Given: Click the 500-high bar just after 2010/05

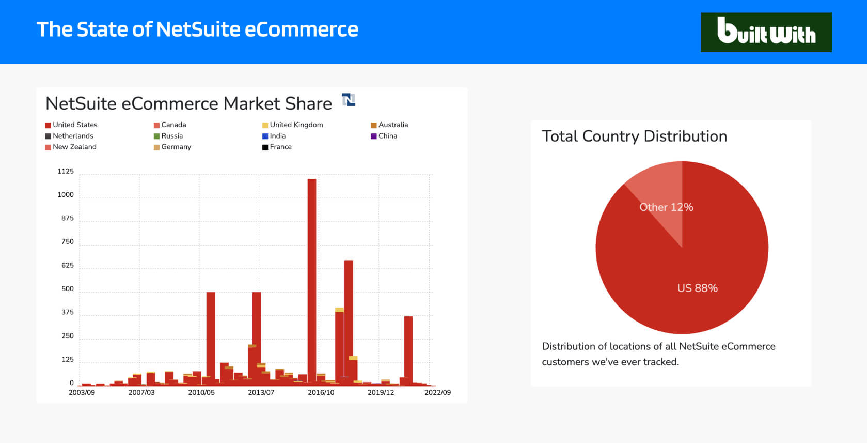Looking at the screenshot, I should click(211, 339).
